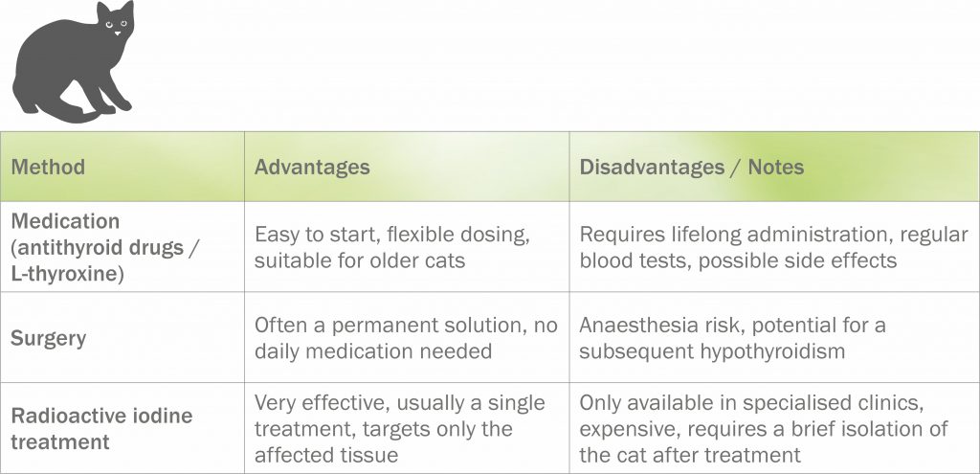Select the Advantages column header
The image size is (980, 474).
(312, 167)
